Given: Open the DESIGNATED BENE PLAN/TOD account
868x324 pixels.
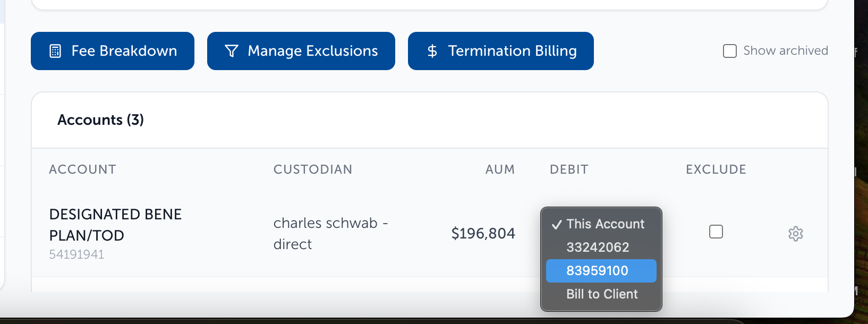Looking at the screenshot, I should click(x=115, y=225).
